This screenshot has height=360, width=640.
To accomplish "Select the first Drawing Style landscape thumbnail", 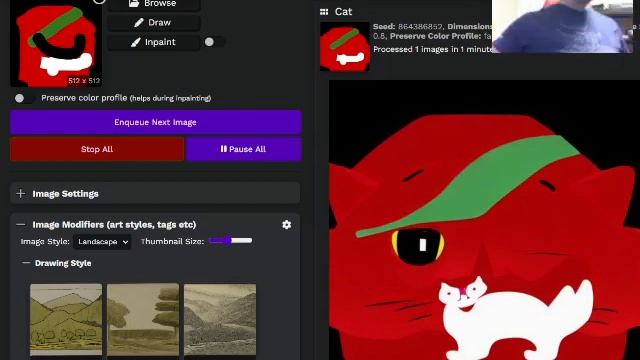I will tap(66, 319).
